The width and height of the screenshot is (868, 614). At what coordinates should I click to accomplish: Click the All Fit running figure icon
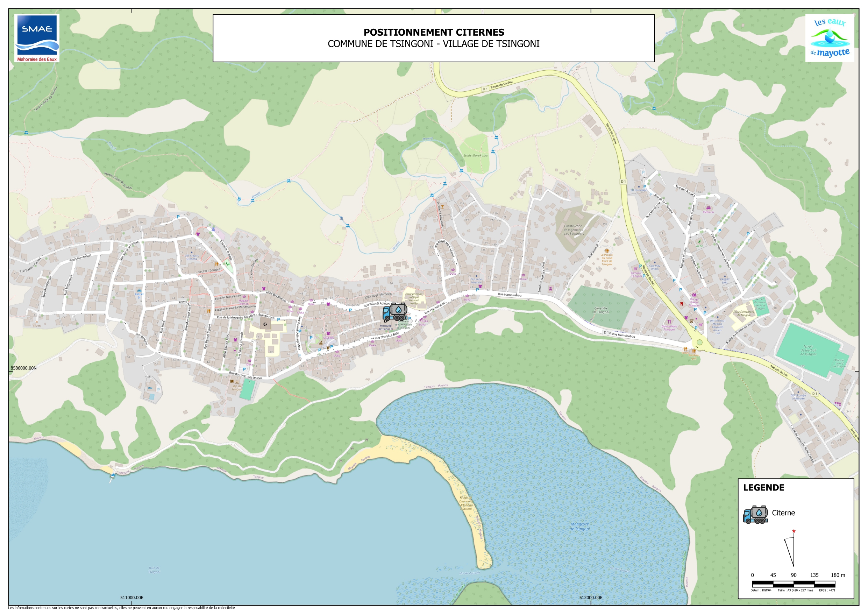pyautogui.click(x=699, y=242)
